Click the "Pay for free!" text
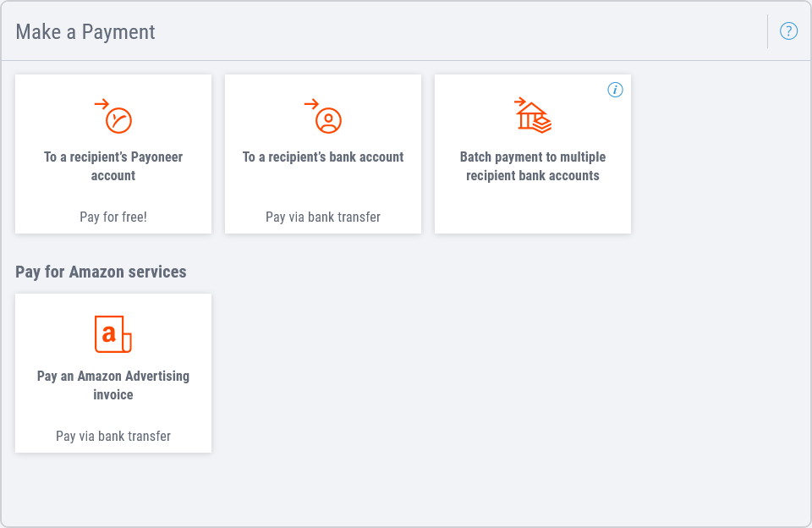Viewport: 812px width, 528px height. coord(113,217)
